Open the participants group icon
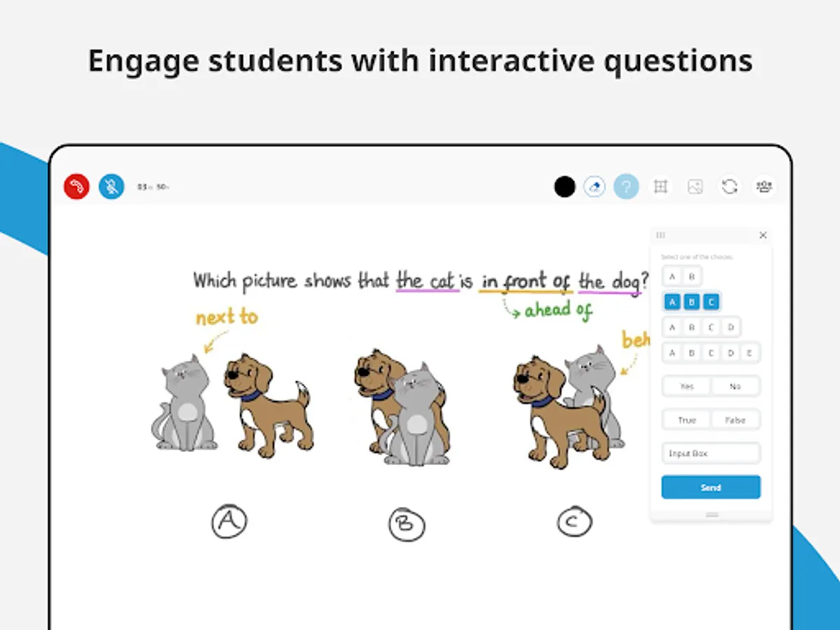This screenshot has width=840, height=630. (764, 187)
